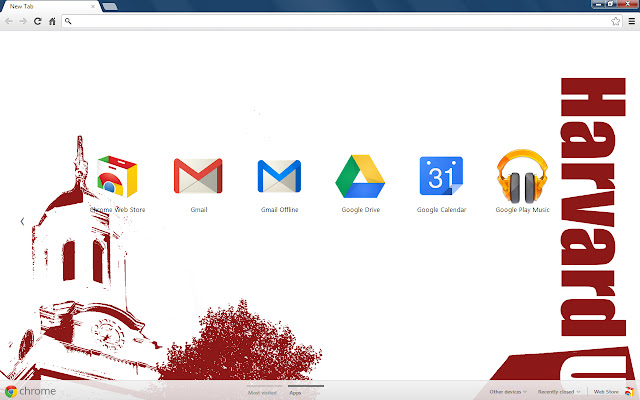Click the Gmail label text
Image resolution: width=640 pixels, height=400 pixels.
[x=199, y=210]
